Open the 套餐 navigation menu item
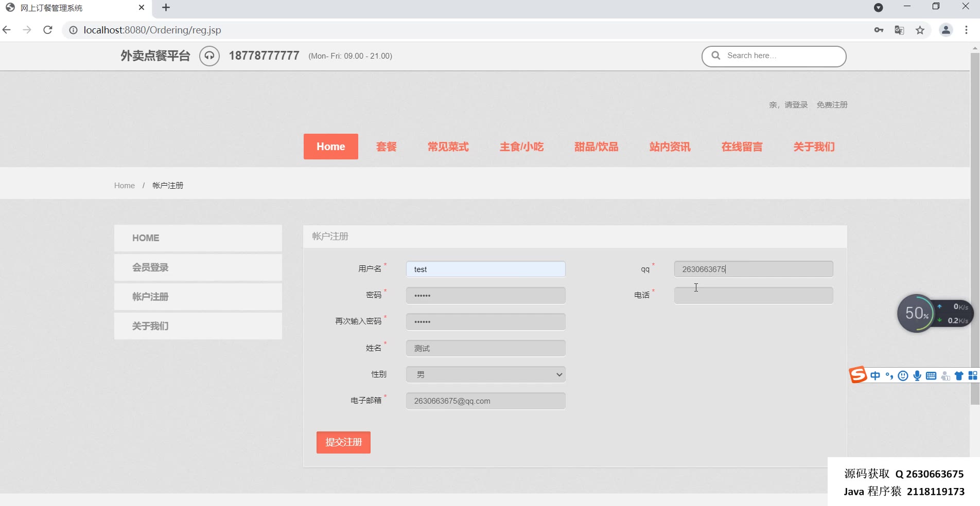 click(386, 147)
